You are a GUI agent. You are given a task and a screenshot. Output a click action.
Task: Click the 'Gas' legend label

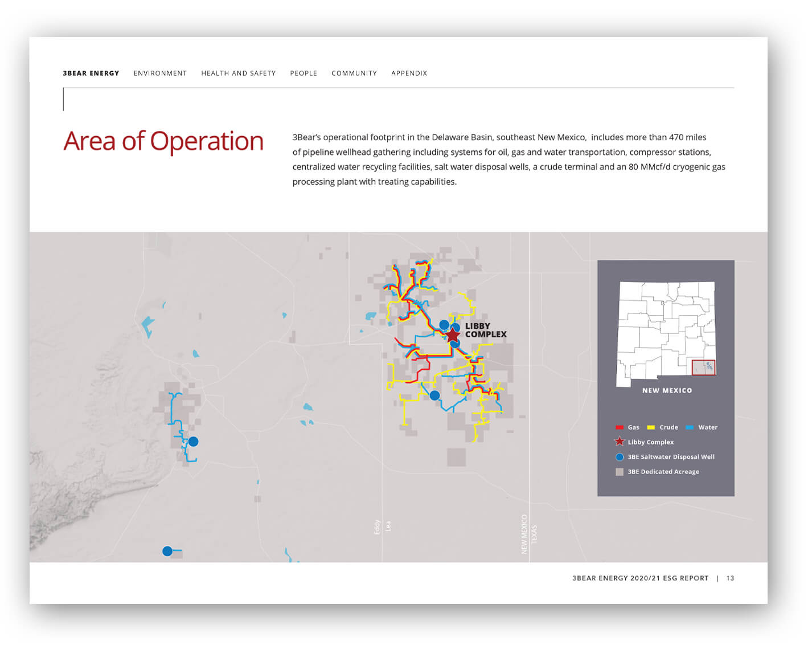point(633,427)
